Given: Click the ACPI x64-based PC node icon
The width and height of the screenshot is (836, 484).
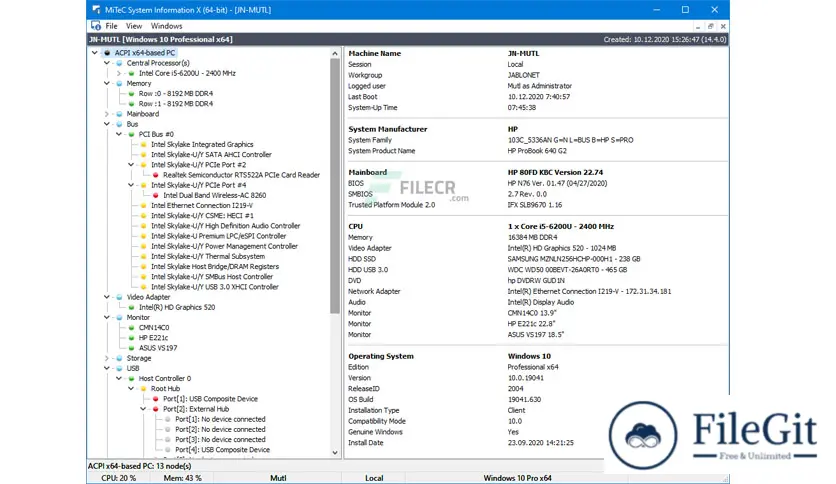Looking at the screenshot, I should tap(107, 53).
